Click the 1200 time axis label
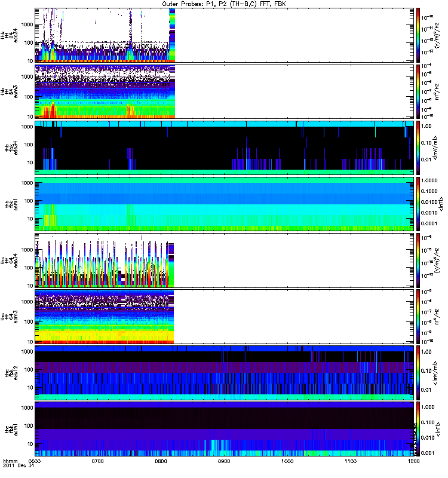The height and width of the screenshot is (478, 448). click(413, 461)
